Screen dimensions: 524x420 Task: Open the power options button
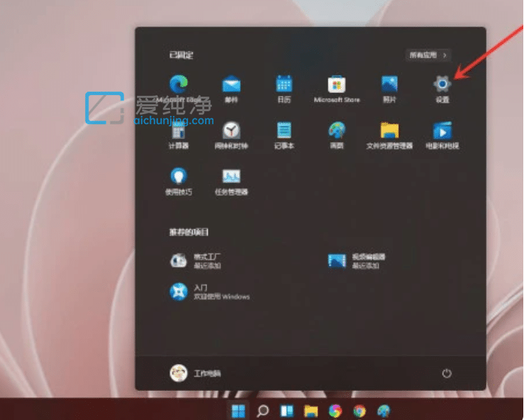pos(447,373)
